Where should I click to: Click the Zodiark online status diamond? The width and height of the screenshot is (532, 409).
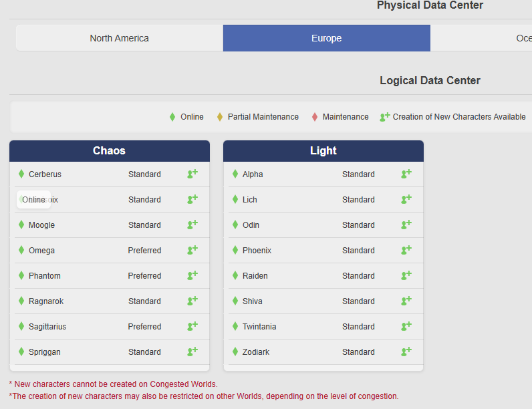pos(235,352)
